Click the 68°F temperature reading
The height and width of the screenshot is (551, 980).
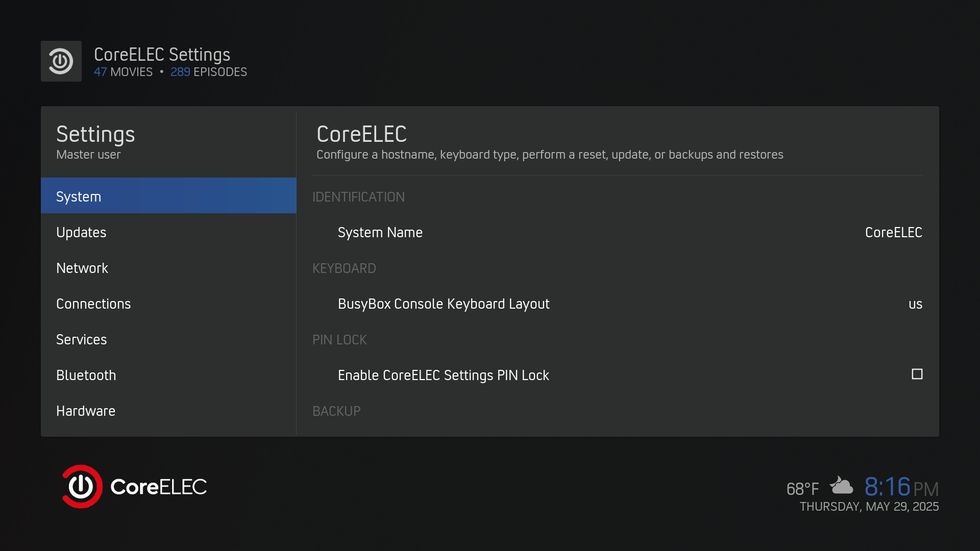pos(802,489)
